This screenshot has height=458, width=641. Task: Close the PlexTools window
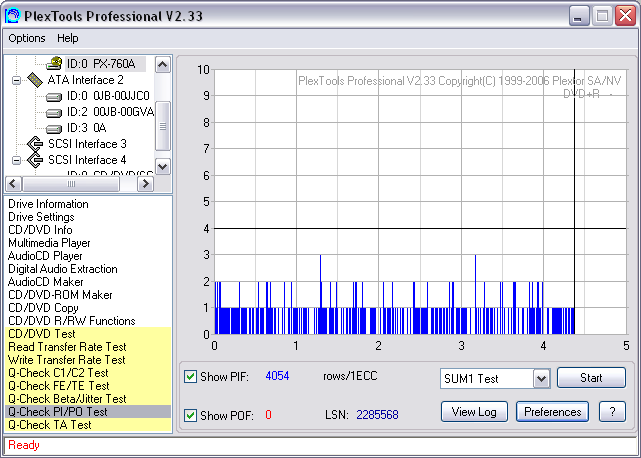click(626, 16)
